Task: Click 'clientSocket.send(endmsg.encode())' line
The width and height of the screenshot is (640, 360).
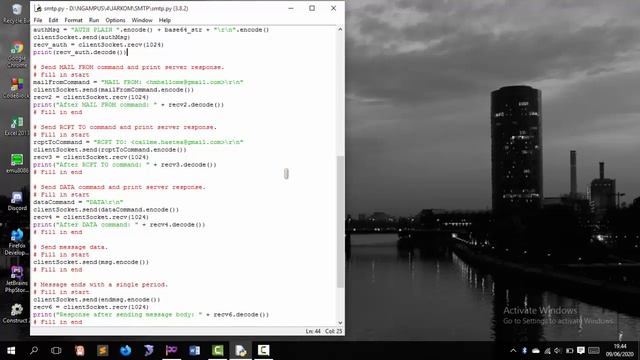Action: click(97, 300)
